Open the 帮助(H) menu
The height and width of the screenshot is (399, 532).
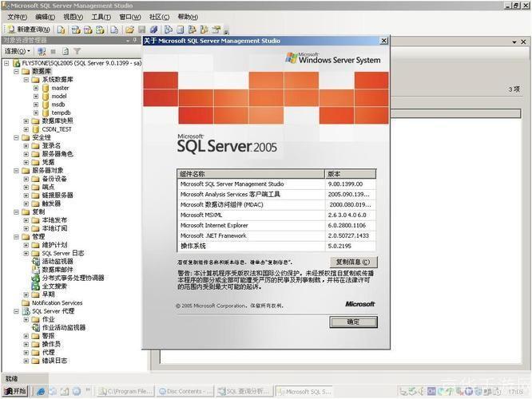coord(188,17)
